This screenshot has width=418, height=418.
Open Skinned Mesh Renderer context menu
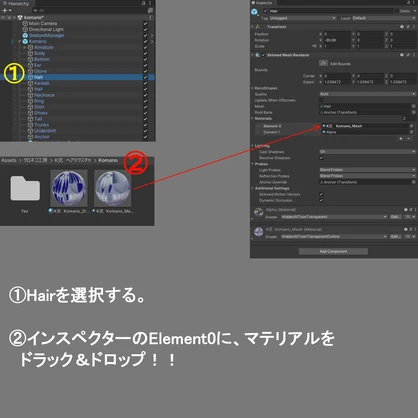pyautogui.click(x=414, y=55)
